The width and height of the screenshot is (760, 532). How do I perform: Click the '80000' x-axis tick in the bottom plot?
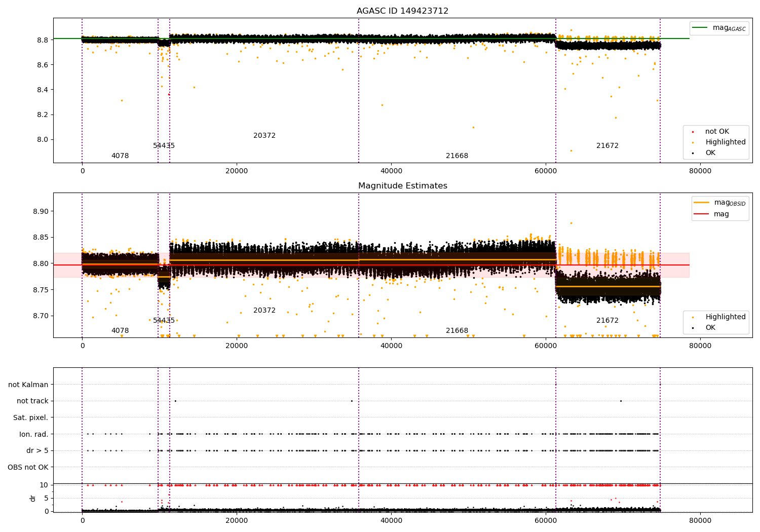pyautogui.click(x=700, y=520)
